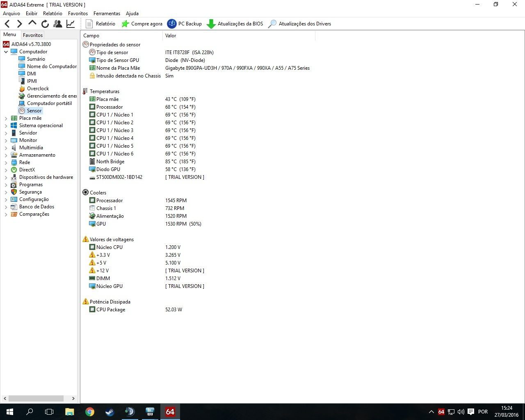Open the user management toolbar icon

(58, 24)
